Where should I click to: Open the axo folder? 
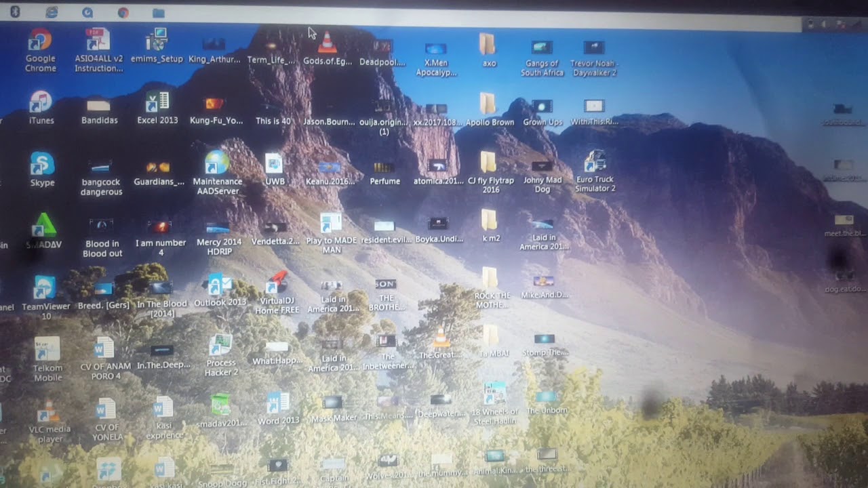(488, 51)
